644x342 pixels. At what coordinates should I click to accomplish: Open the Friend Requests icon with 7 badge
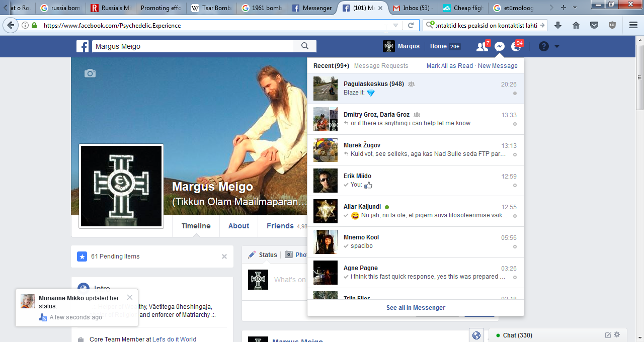[x=482, y=46]
